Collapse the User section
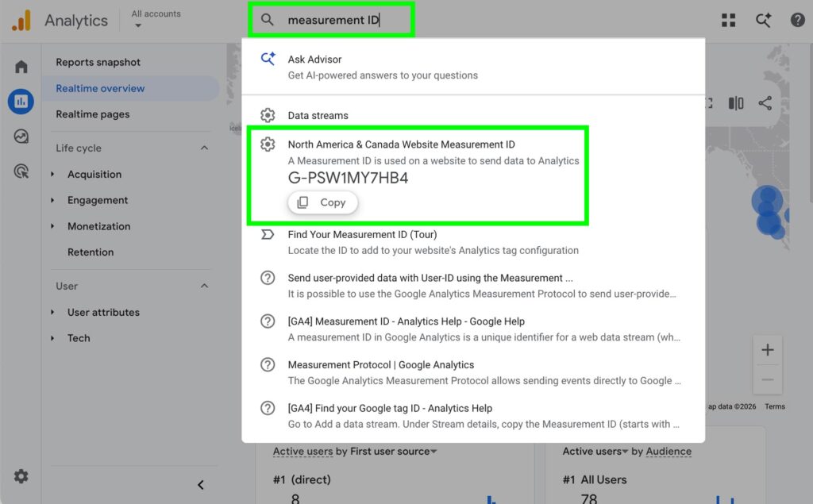 pos(204,287)
